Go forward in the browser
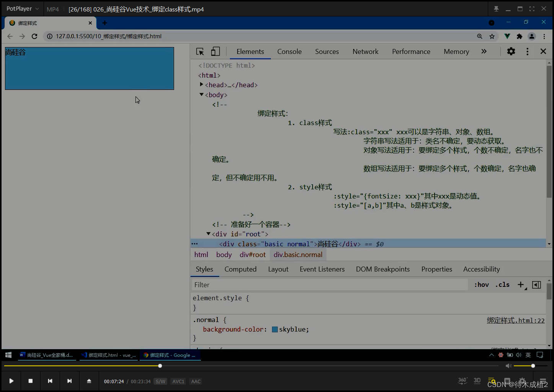 22,36
